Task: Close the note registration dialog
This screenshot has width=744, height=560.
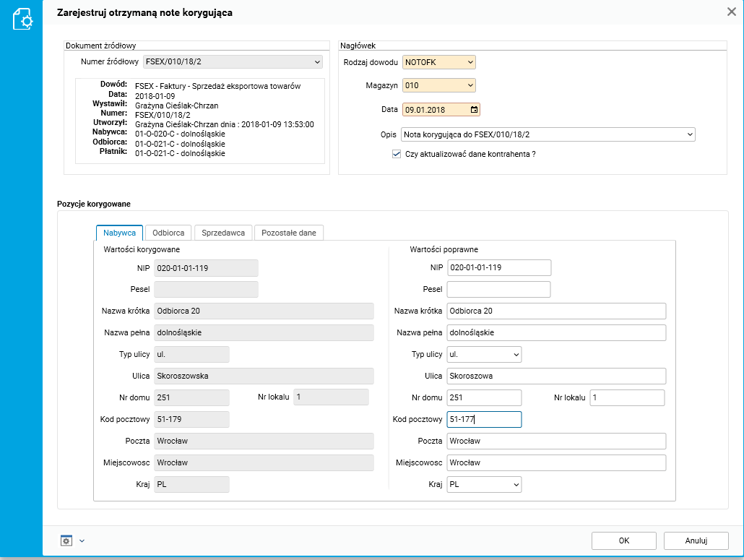Action: tap(730, 12)
